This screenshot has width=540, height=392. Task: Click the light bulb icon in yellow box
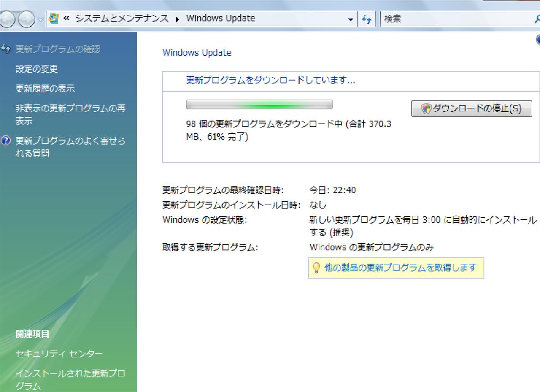click(x=316, y=268)
